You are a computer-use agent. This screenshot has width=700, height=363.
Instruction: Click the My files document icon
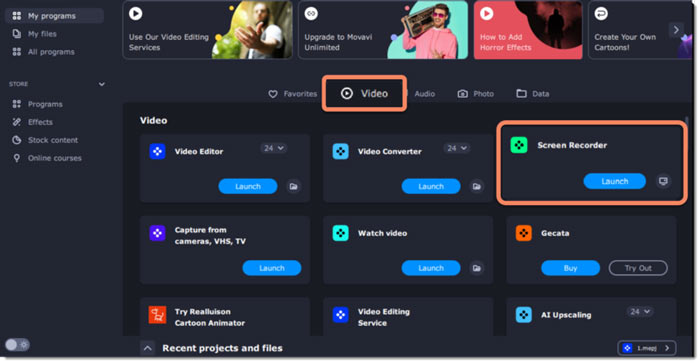tap(17, 34)
